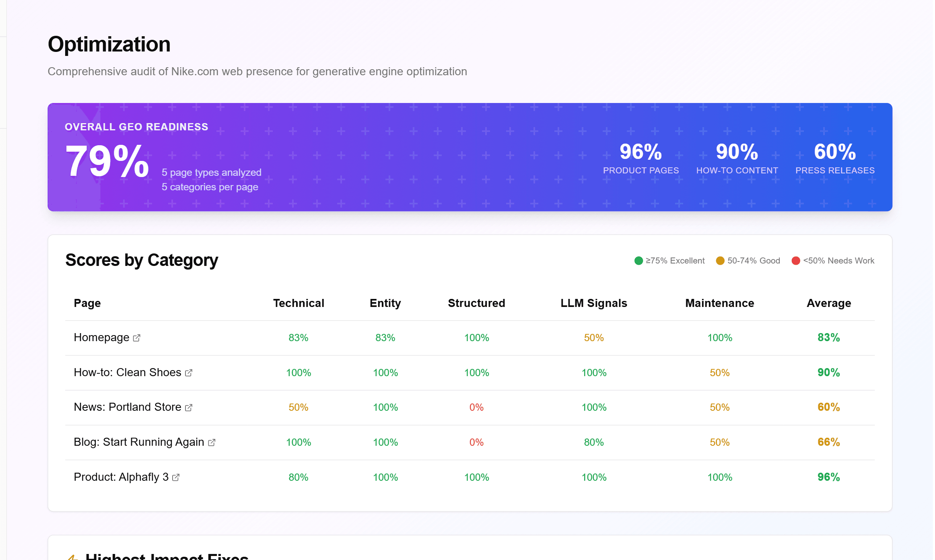Click News Portland Store 0% Structured score

pyautogui.click(x=476, y=408)
